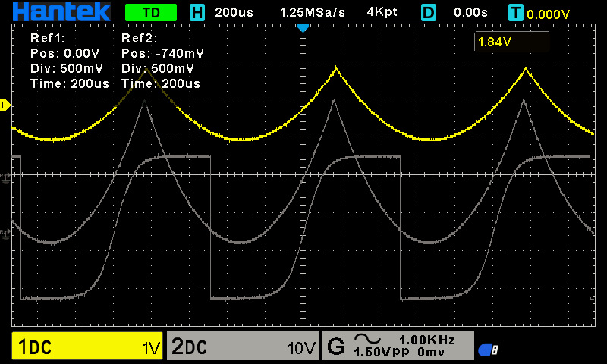
Task: Open the 1.25MSa/s sample rate readout
Action: pyautogui.click(x=312, y=12)
